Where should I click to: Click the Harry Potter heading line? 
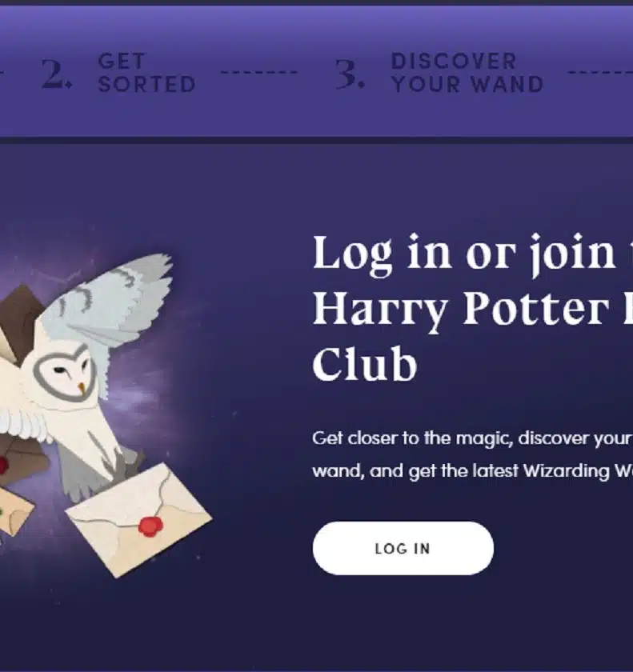[473, 310]
